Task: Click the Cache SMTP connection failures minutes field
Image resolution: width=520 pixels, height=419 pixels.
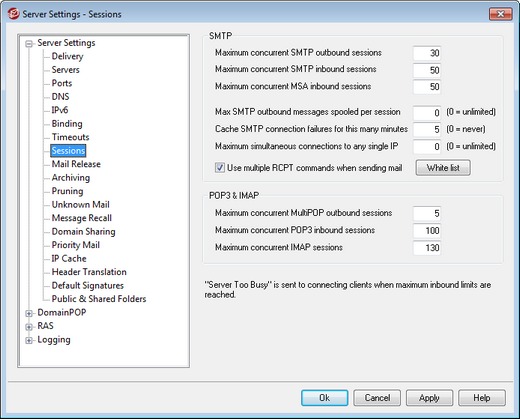Action: 427,129
